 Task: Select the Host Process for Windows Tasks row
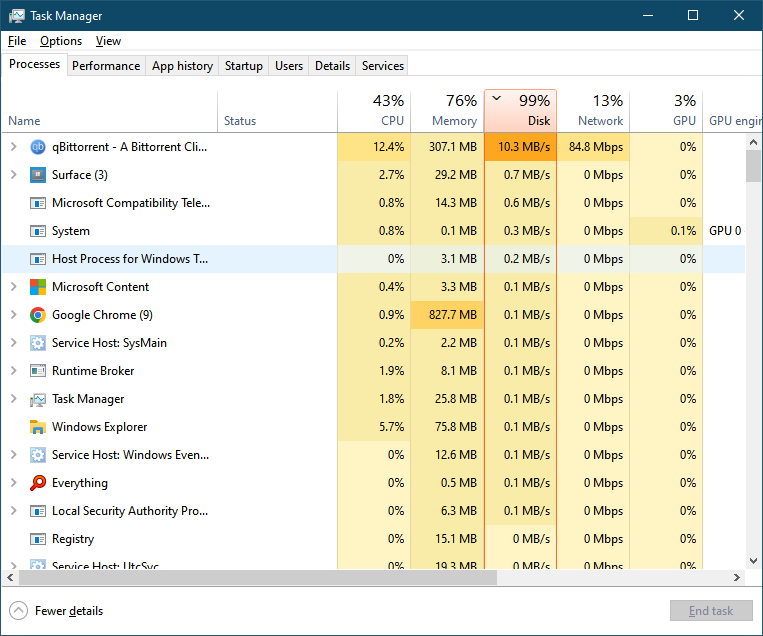[x=130, y=259]
